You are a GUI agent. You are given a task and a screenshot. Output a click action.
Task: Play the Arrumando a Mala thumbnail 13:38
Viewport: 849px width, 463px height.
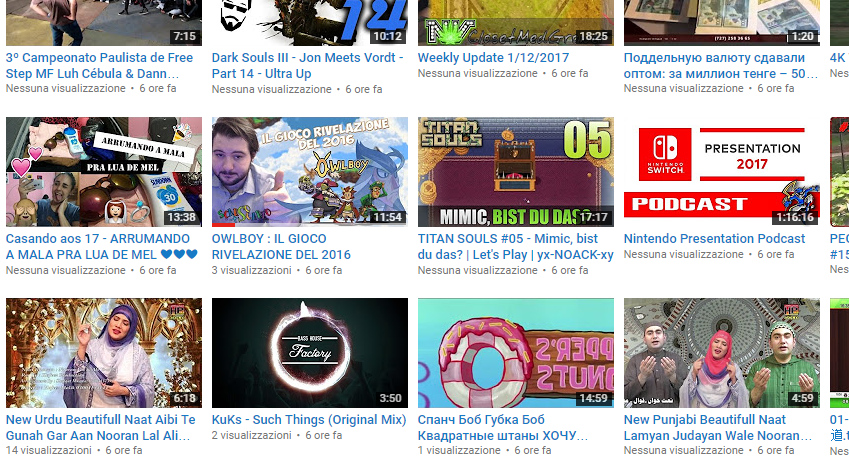[x=104, y=172]
